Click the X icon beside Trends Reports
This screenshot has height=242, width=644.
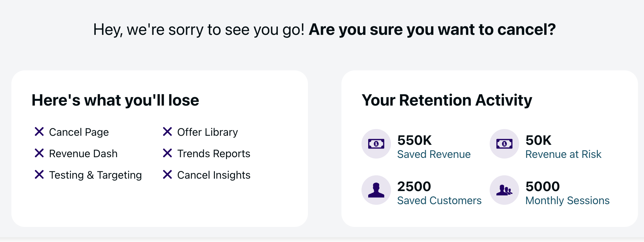[167, 153]
